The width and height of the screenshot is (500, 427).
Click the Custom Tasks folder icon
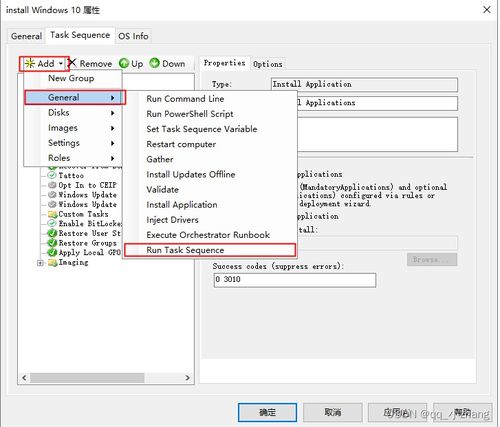(53, 214)
